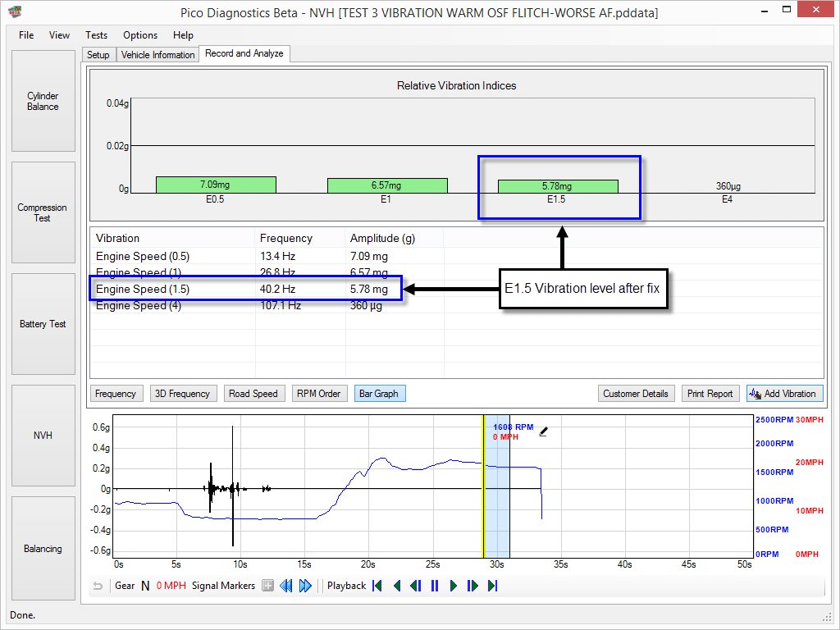Click the 13.4 Hz frequency cell
840x630 pixels.
(x=277, y=256)
